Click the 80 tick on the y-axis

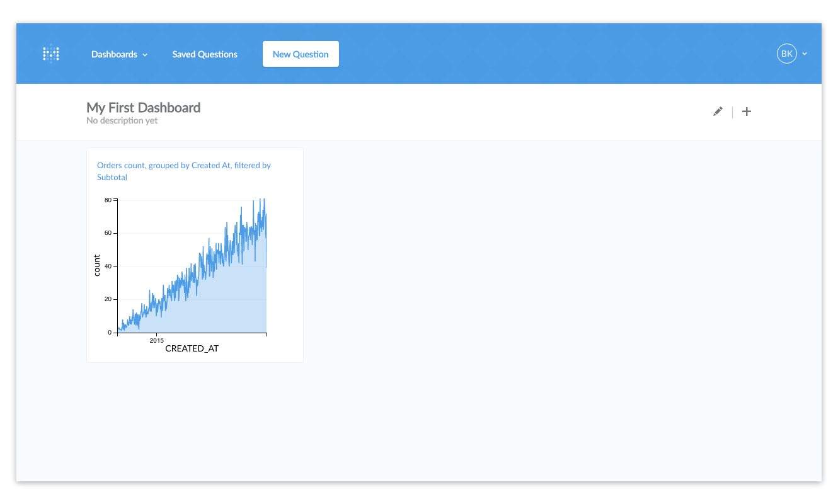coord(108,200)
